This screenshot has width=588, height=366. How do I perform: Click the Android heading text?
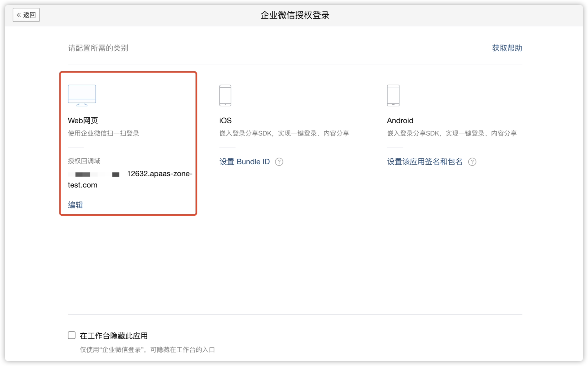(x=400, y=120)
